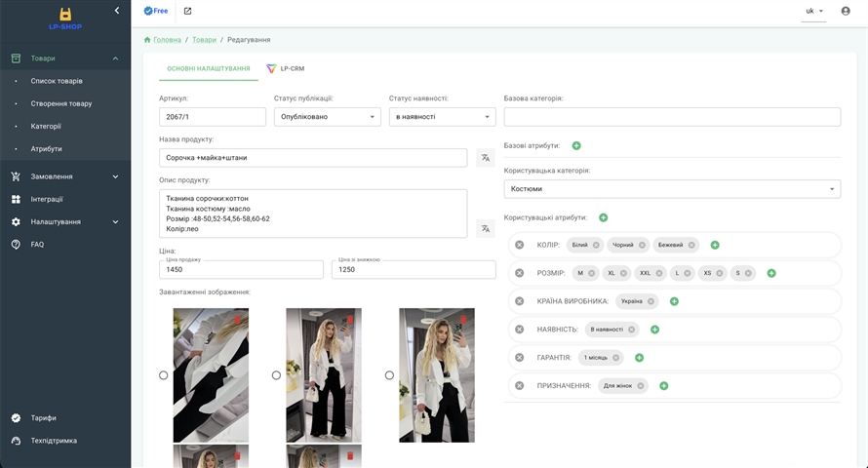Select first image as the main photo
868x468 pixels.
pyautogui.click(x=163, y=375)
